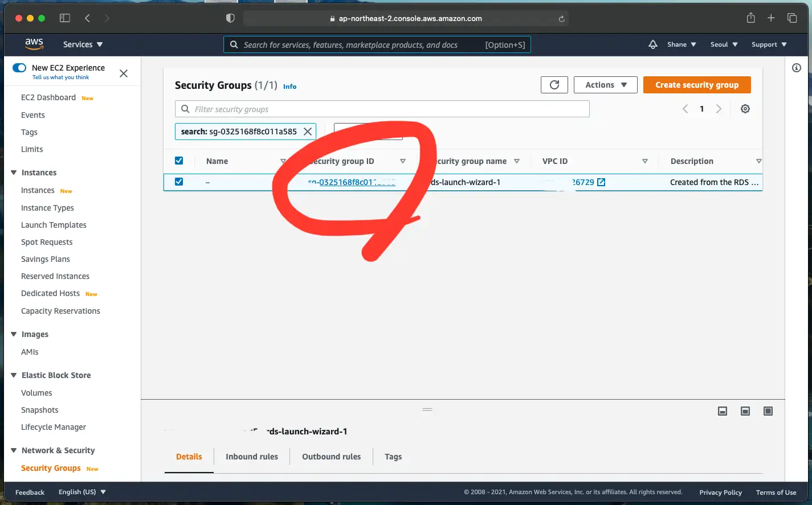812x505 pixels.
Task: Open the footer English (US) language dropdown
Action: pos(82,492)
